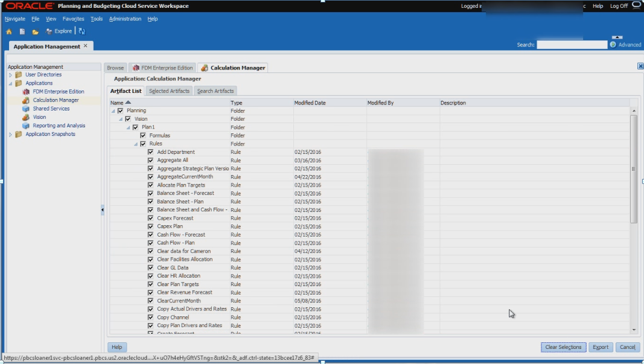644x364 pixels.
Task: Click the Vision application tree icon
Action: click(x=26, y=117)
